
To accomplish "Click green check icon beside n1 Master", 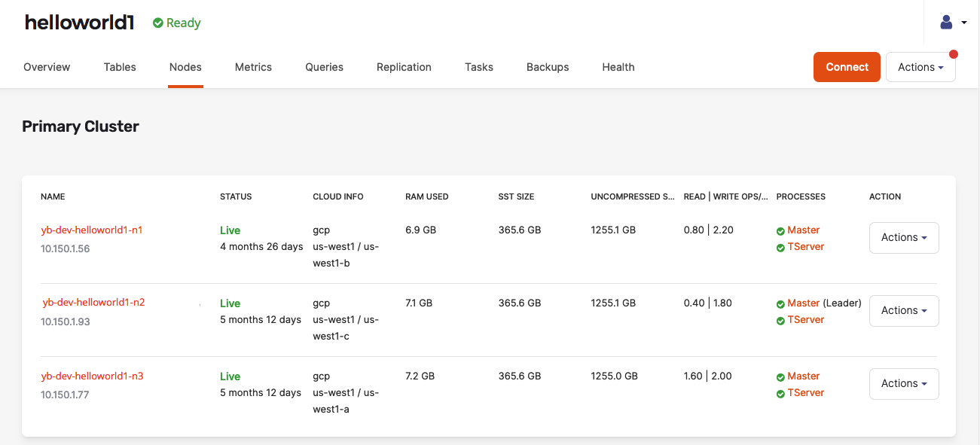I will coord(780,231).
